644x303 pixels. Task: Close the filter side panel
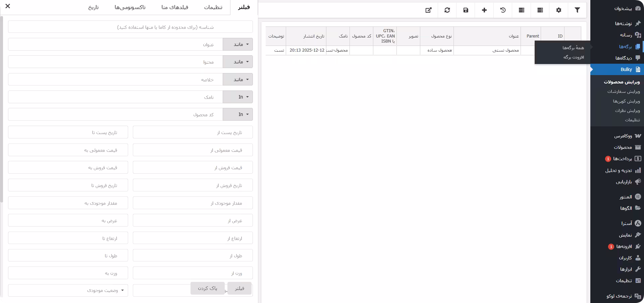point(8,6)
